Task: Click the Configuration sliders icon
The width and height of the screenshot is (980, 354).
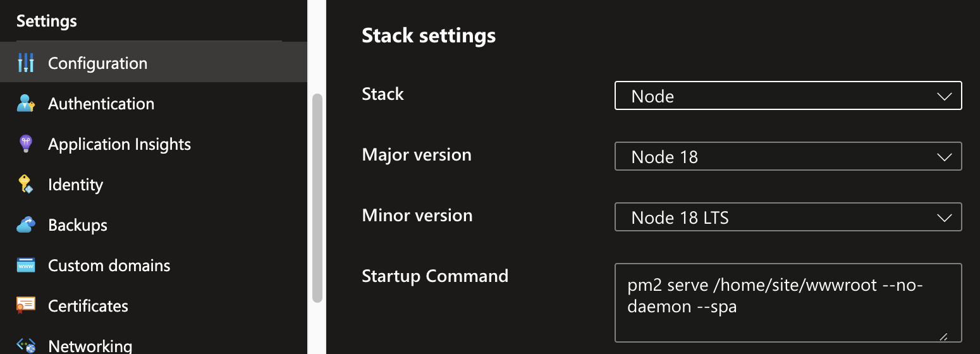Action: point(25,63)
